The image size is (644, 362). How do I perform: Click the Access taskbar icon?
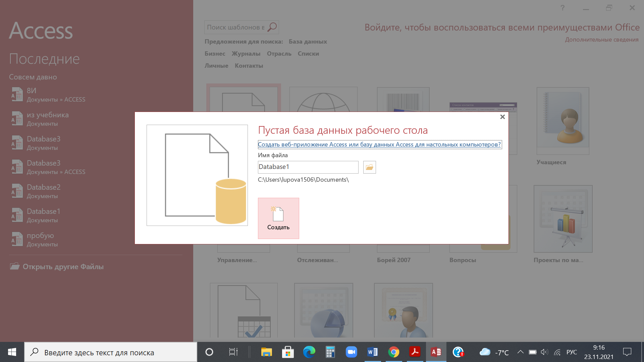click(436, 352)
